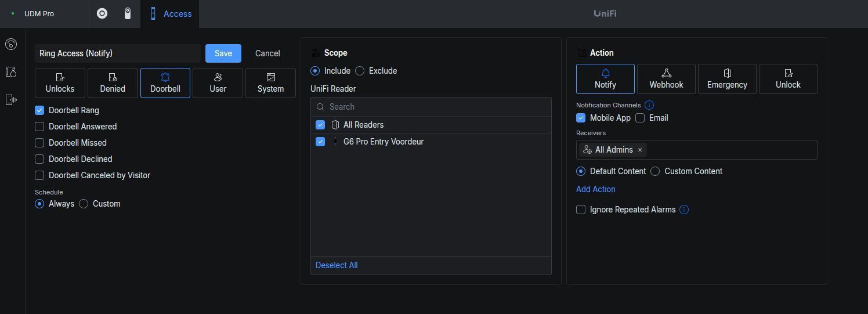Open the UniFi Network app icon

102,13
